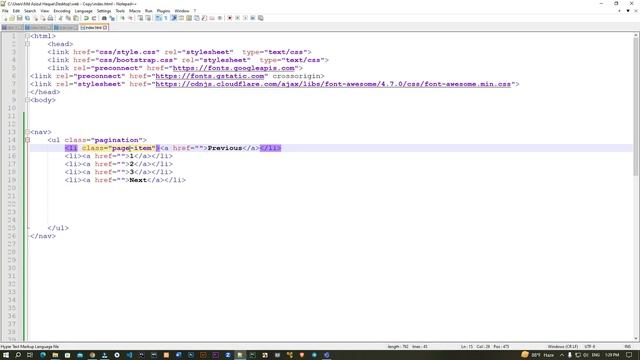
Task: Click the Redo toolbar icon
Action: 94,18
